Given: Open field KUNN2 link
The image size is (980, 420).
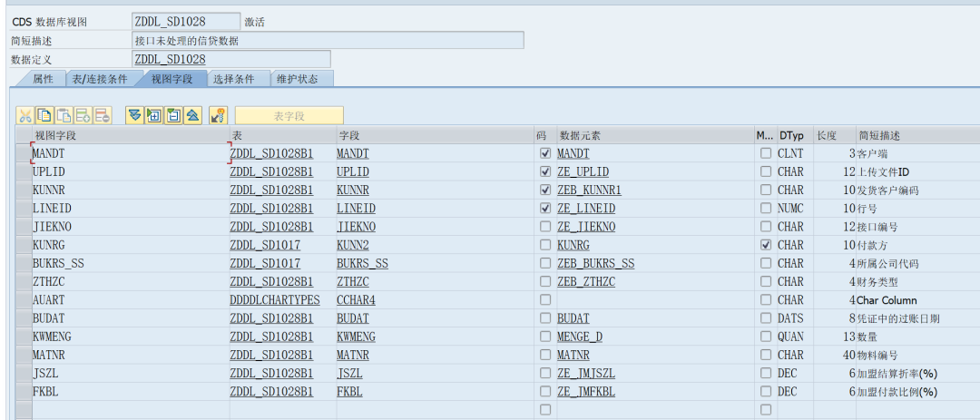Looking at the screenshot, I should [352, 245].
